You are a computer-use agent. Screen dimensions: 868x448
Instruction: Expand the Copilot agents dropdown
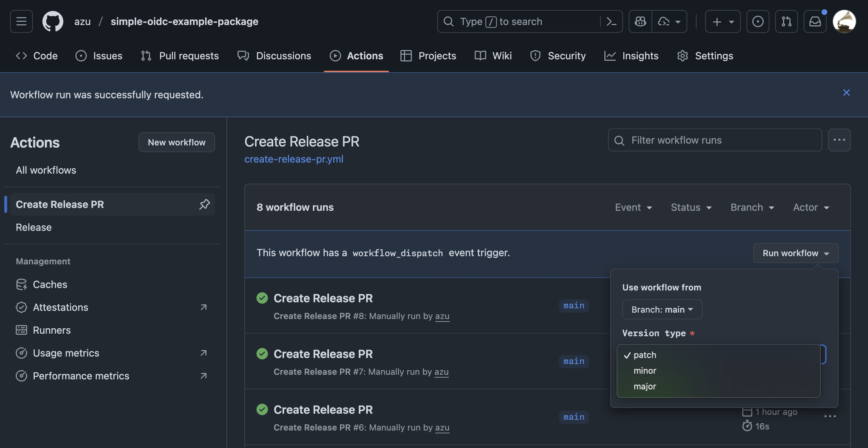tap(669, 21)
